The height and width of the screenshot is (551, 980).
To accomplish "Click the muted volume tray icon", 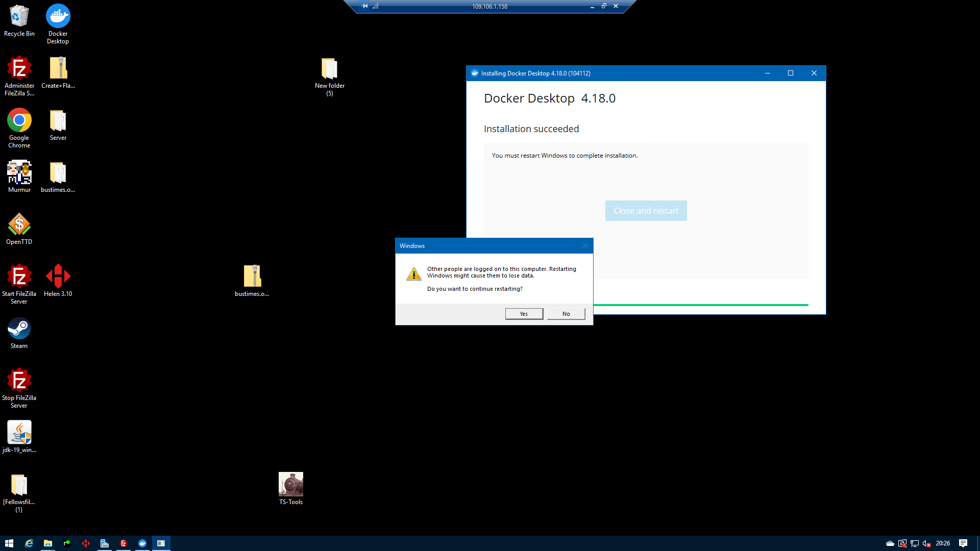I will click(x=927, y=543).
